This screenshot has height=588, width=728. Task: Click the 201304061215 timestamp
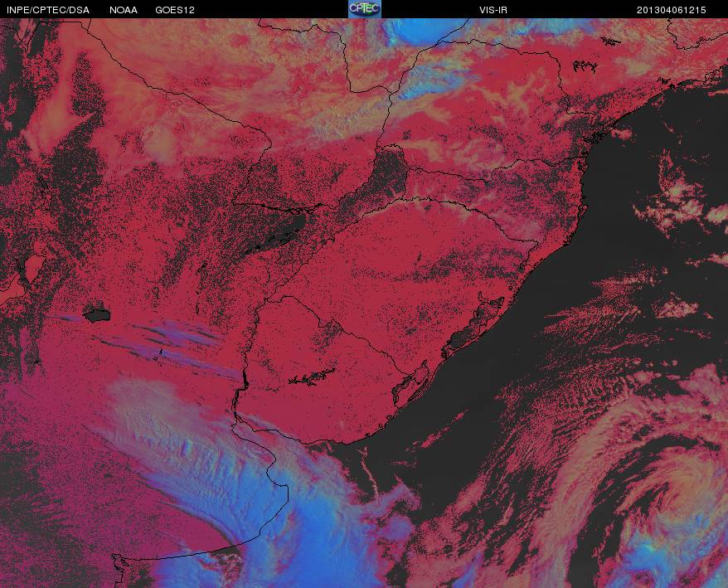(x=672, y=10)
